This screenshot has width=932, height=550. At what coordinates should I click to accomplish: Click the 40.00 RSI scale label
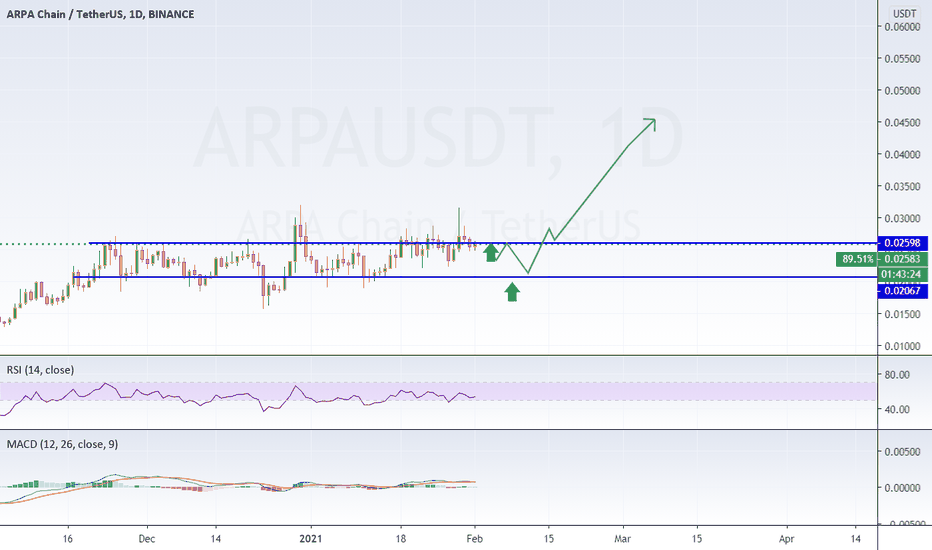point(897,409)
